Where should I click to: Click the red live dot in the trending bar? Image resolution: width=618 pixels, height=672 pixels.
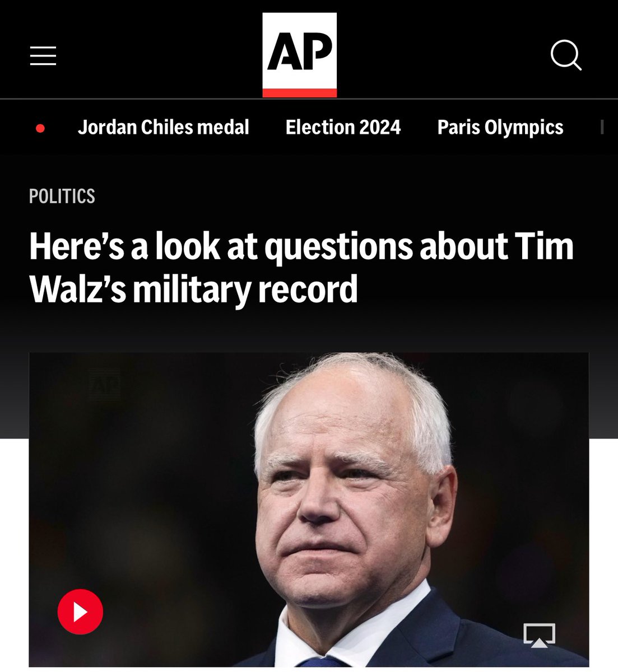pos(40,128)
